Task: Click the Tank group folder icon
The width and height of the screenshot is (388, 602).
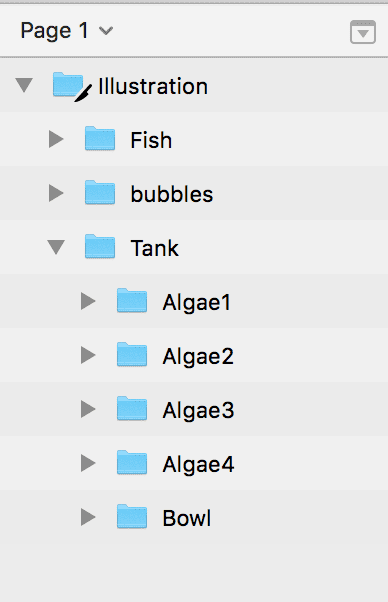Action: [x=100, y=246]
